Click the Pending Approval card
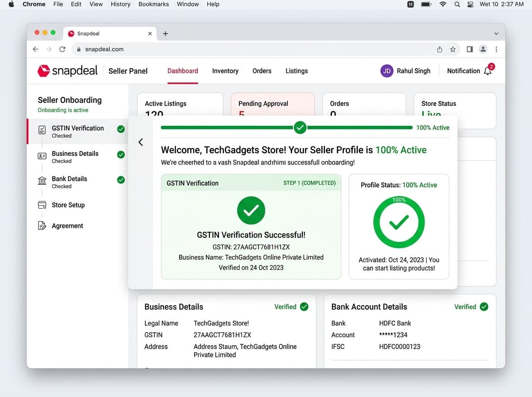Image resolution: width=532 pixels, height=397 pixels. pyautogui.click(x=273, y=105)
